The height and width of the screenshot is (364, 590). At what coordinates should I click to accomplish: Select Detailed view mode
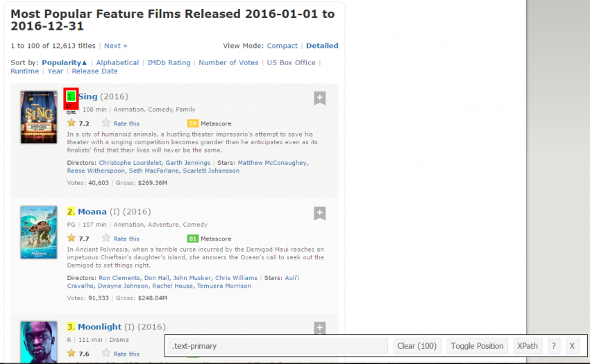pos(322,46)
